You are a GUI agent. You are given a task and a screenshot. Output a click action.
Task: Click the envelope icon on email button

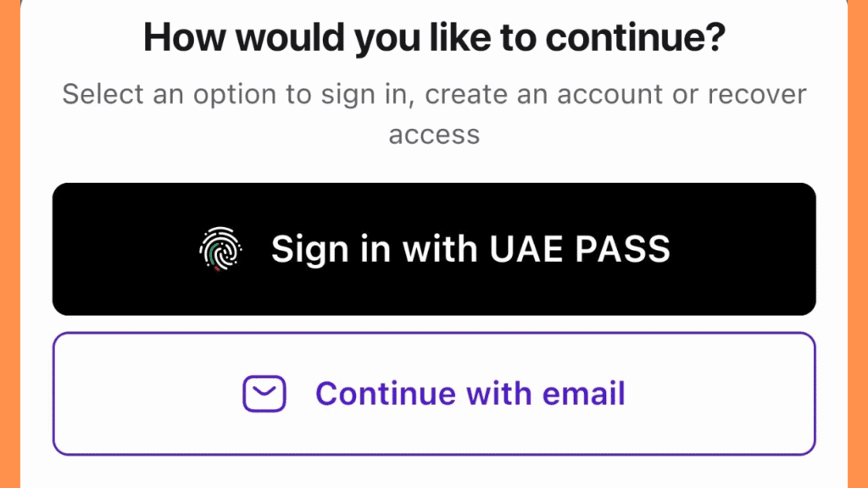click(x=263, y=393)
